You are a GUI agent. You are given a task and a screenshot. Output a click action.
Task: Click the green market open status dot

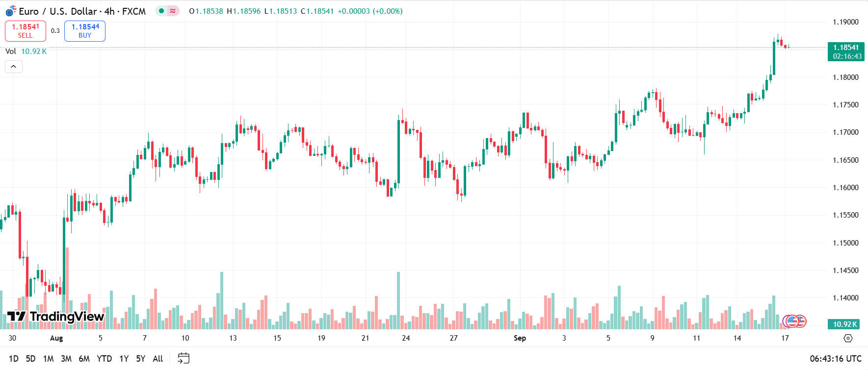tap(161, 11)
